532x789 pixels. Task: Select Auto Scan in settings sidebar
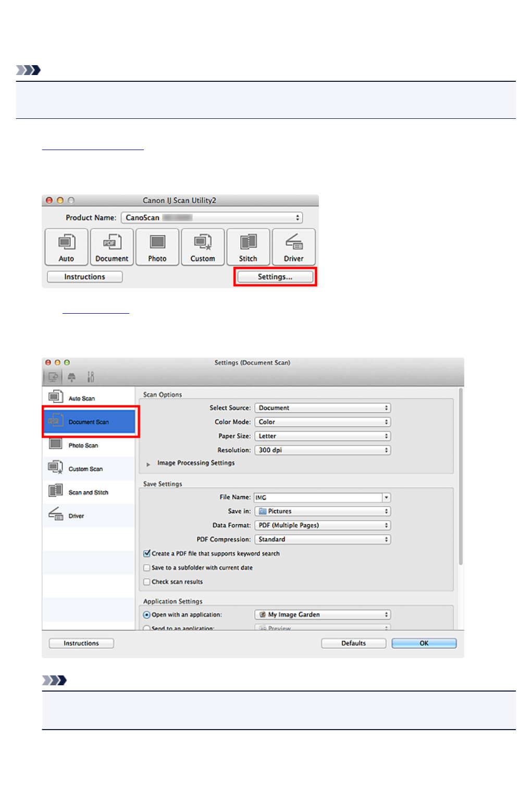coord(89,398)
